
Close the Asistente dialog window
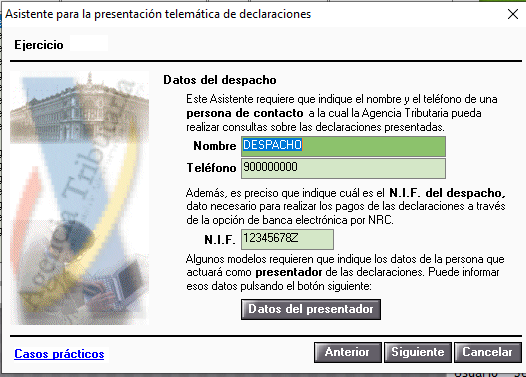(x=513, y=14)
